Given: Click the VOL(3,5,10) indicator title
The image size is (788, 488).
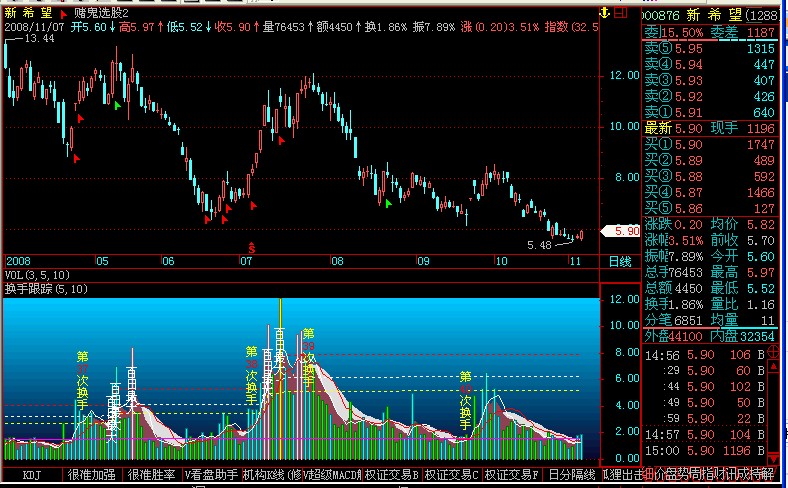Looking at the screenshot, I should (x=38, y=275).
